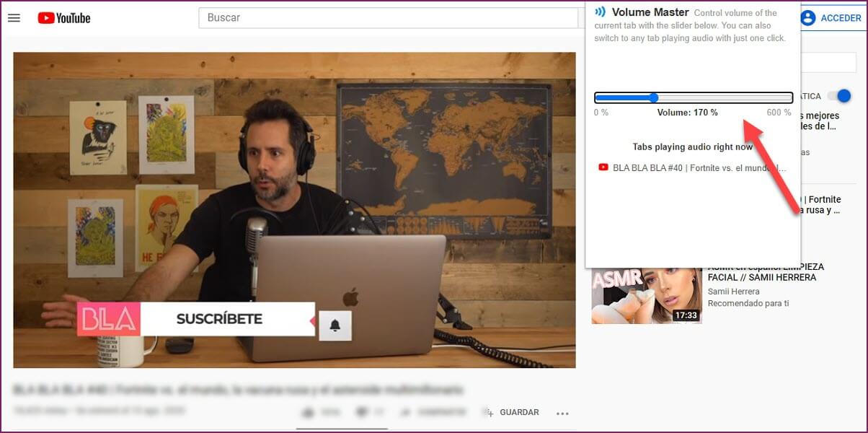This screenshot has height=433, width=868.
Task: Click the save-to-playlist plus icon
Action: point(489,413)
